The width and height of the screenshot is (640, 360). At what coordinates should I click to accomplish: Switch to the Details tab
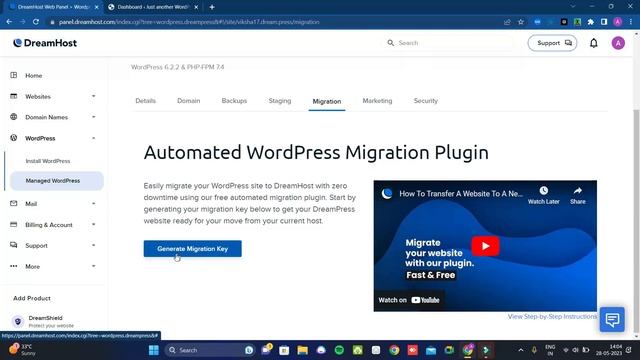pos(145,101)
